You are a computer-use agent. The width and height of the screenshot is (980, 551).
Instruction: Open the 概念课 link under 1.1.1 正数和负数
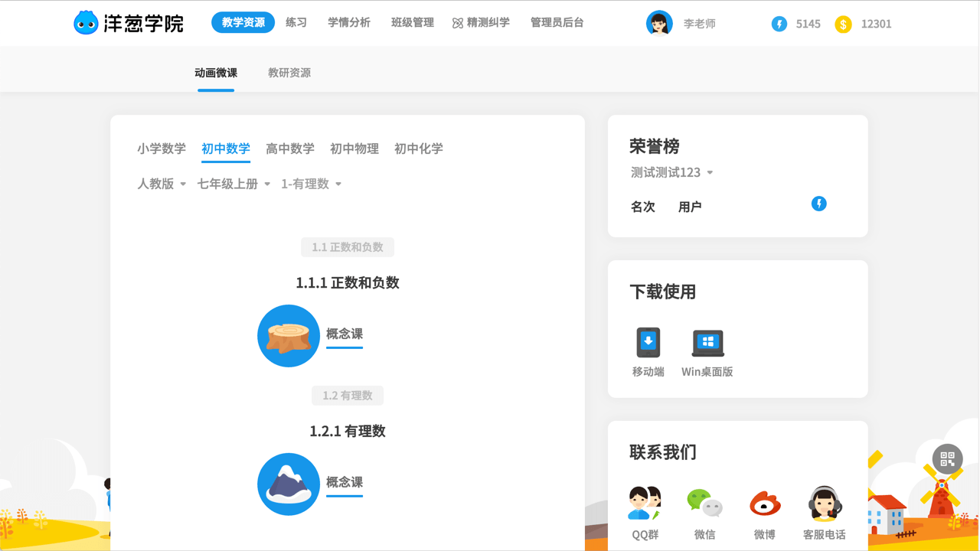click(x=344, y=334)
